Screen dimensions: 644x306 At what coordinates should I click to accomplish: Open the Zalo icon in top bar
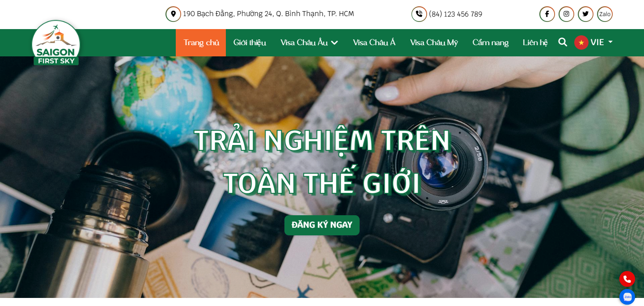coord(605,14)
